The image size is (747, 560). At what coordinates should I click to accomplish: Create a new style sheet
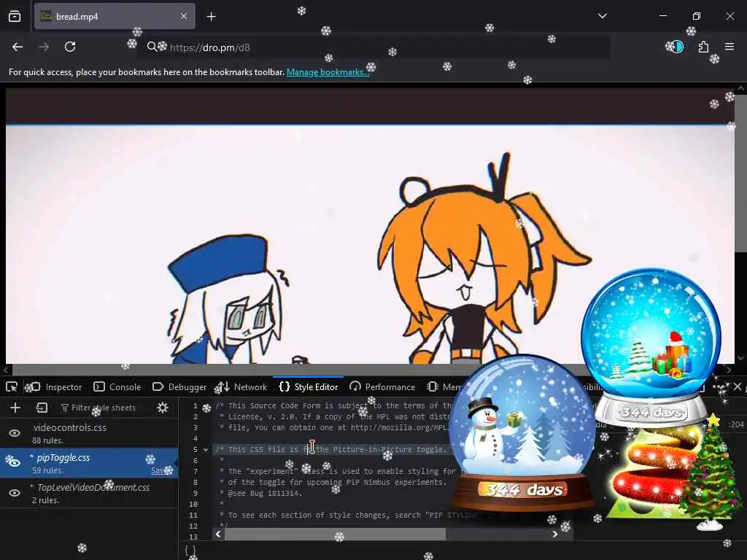15,408
